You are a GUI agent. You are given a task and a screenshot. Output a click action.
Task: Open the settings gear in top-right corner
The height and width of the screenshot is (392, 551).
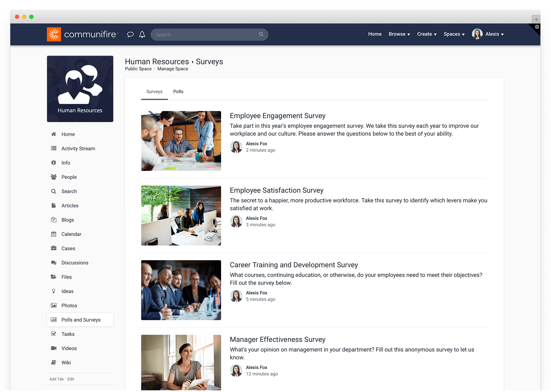pyautogui.click(x=537, y=27)
